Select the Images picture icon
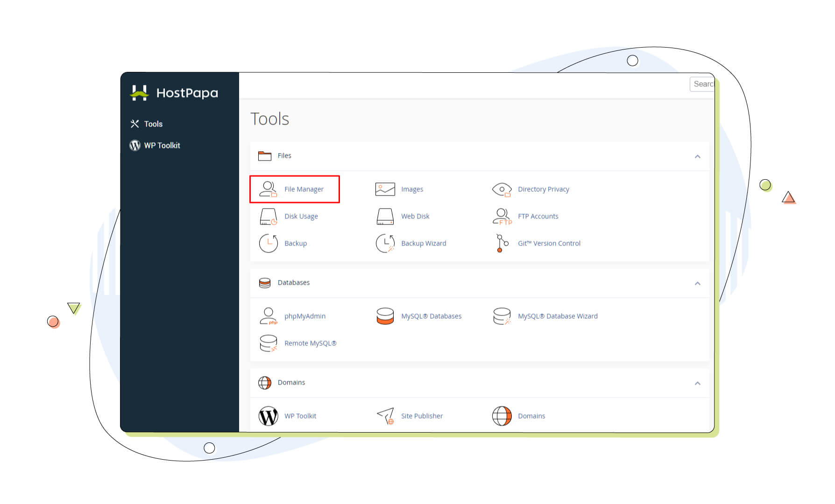Image resolution: width=835 pixels, height=504 pixels. point(385,189)
